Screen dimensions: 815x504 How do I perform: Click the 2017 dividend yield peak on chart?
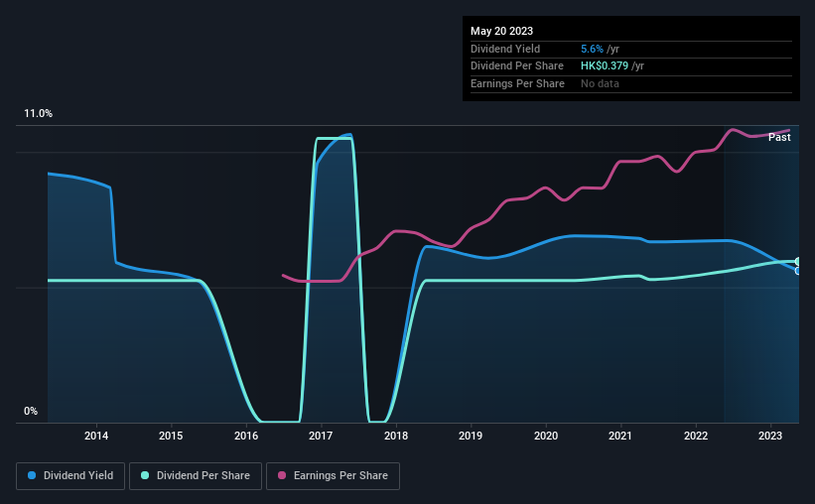click(349, 135)
